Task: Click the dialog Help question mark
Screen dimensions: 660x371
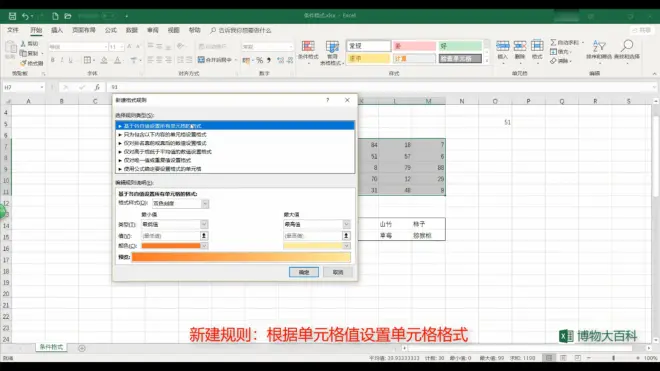Action: point(327,100)
